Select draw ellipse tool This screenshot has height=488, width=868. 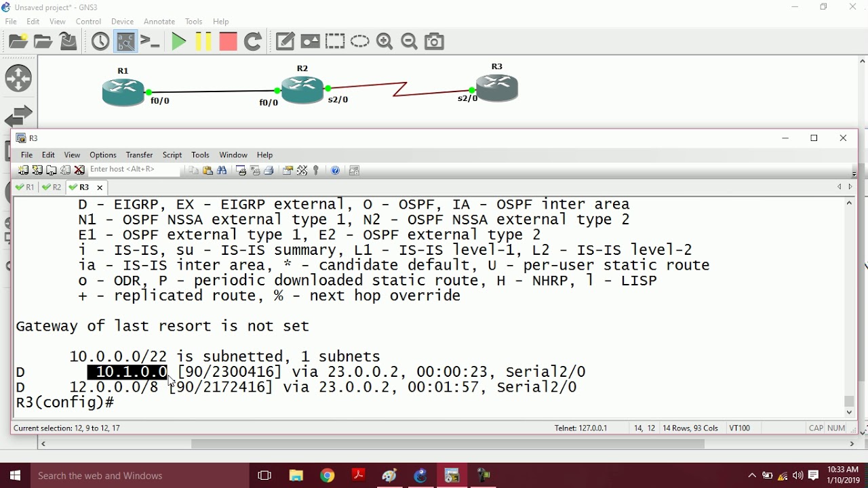pyautogui.click(x=360, y=41)
